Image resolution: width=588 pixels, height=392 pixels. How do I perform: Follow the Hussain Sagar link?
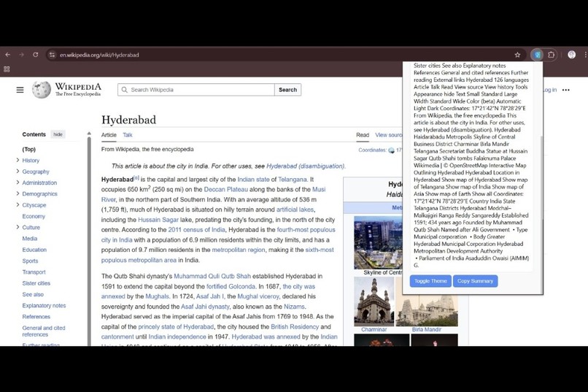(x=158, y=220)
